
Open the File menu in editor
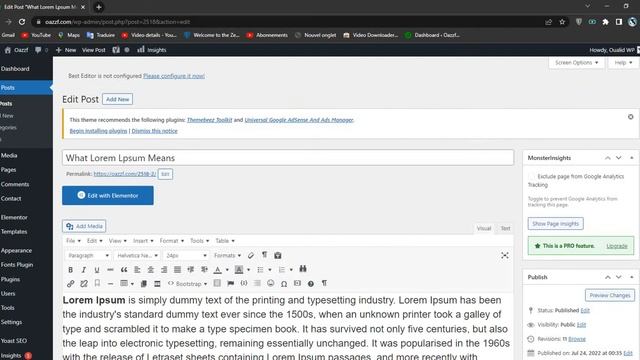(73, 241)
